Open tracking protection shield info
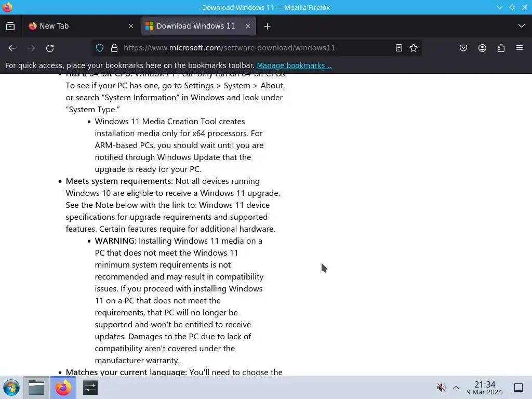This screenshot has height=399, width=532. click(x=100, y=48)
